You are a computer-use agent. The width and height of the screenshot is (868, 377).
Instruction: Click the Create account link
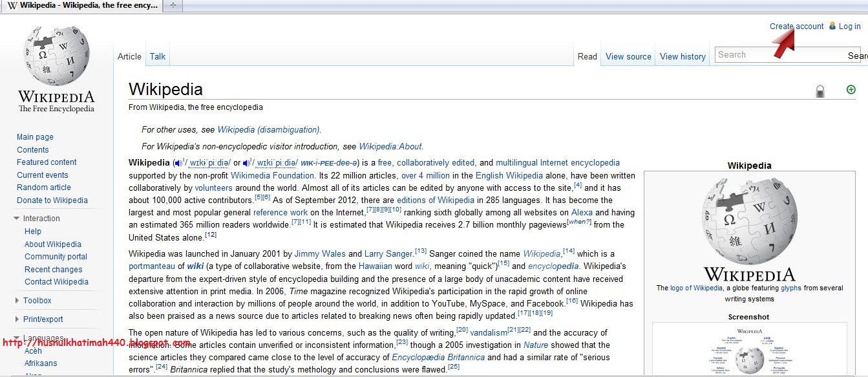[796, 26]
